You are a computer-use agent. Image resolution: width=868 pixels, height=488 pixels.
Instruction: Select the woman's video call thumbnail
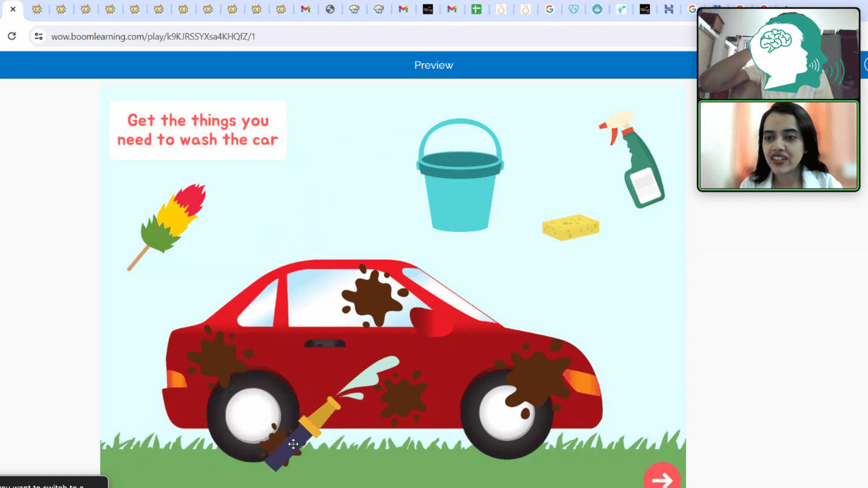pos(778,145)
